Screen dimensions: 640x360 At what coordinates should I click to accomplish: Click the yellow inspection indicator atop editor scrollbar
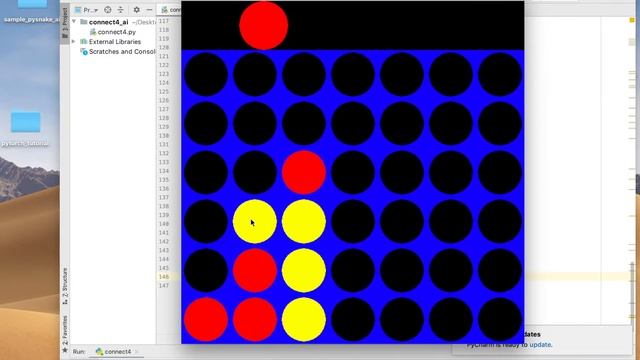[632, 20]
